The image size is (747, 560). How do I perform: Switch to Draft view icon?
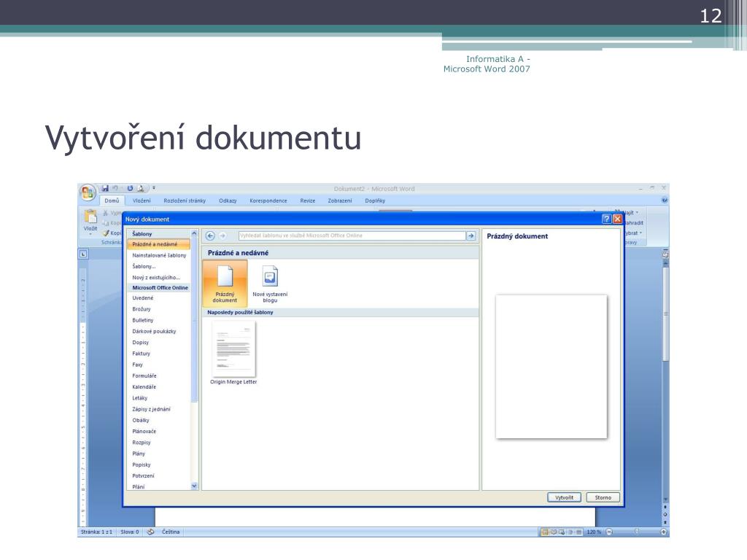(578, 532)
